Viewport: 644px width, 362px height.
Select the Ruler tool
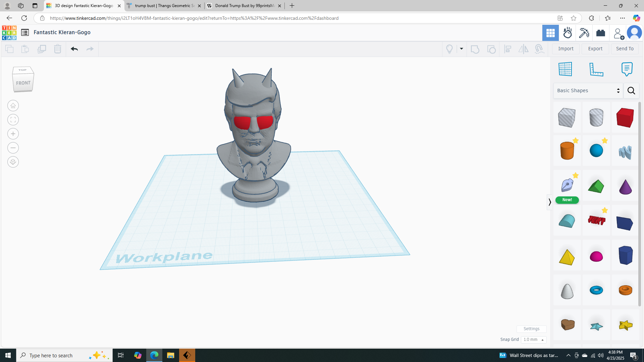pyautogui.click(x=596, y=69)
